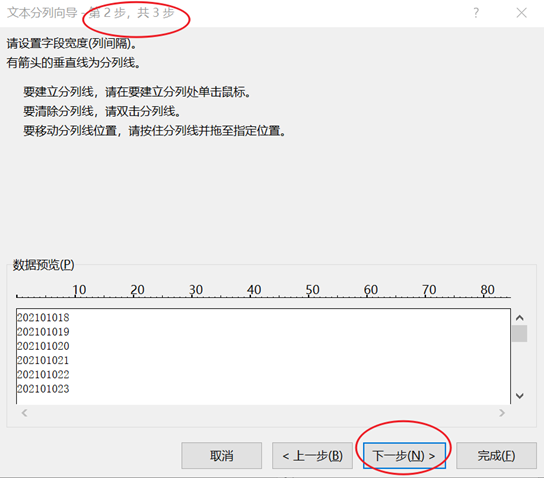This screenshot has width=544, height=478.
Task: Select preview row 20210102 0
Action: (x=43, y=346)
